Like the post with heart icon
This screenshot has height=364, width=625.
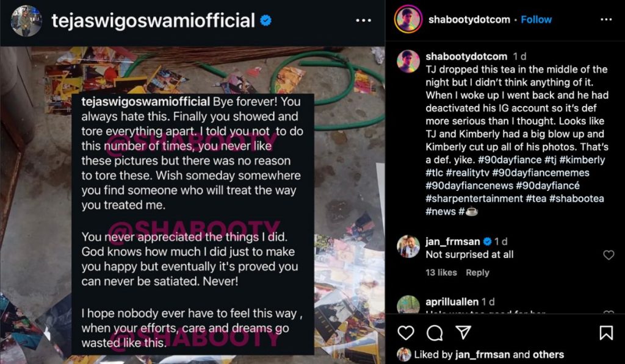406,333
